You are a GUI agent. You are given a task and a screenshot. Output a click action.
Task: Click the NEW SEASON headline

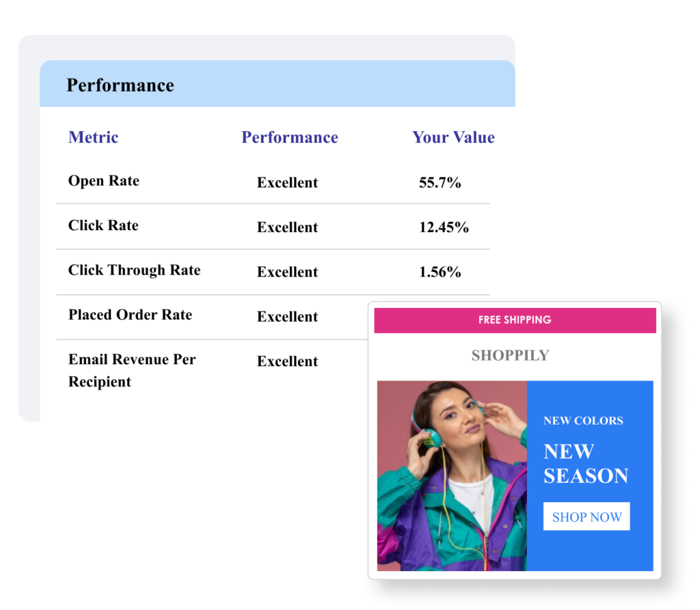click(586, 464)
